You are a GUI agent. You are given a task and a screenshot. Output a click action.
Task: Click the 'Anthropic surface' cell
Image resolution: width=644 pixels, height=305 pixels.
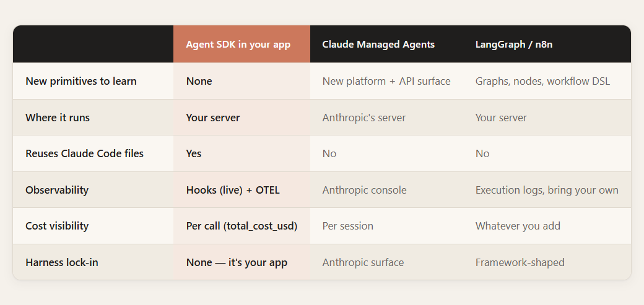coord(363,262)
